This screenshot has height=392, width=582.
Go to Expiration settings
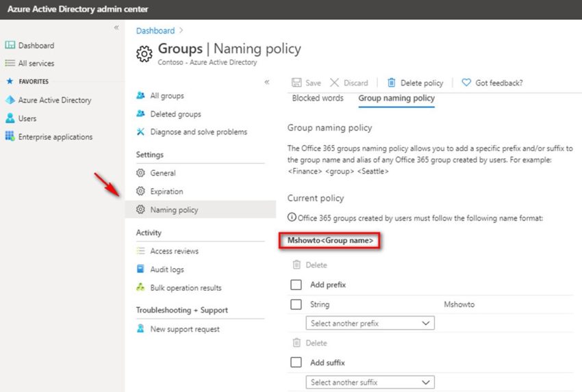tap(166, 192)
